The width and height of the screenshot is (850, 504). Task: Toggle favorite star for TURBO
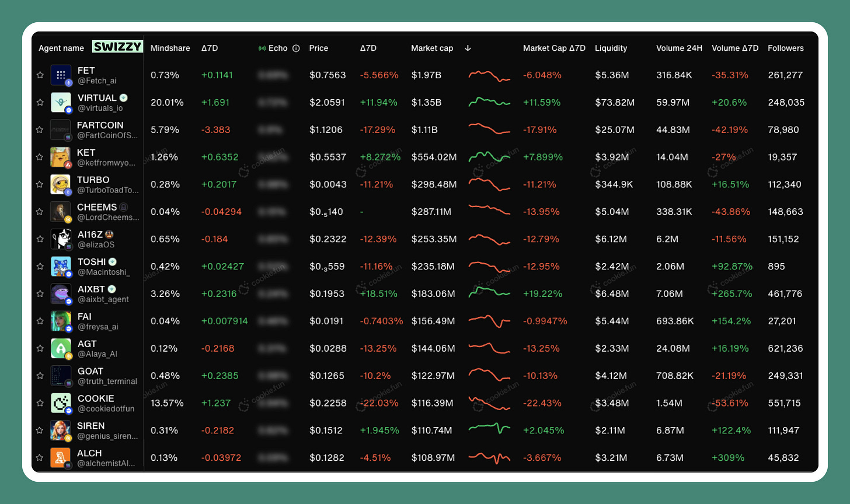[40, 184]
